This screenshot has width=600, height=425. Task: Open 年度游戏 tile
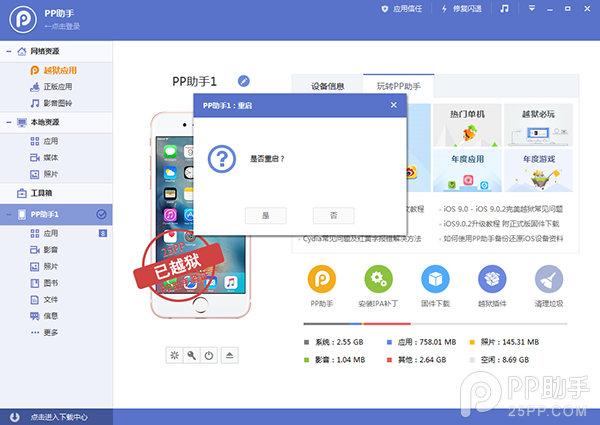(x=538, y=170)
